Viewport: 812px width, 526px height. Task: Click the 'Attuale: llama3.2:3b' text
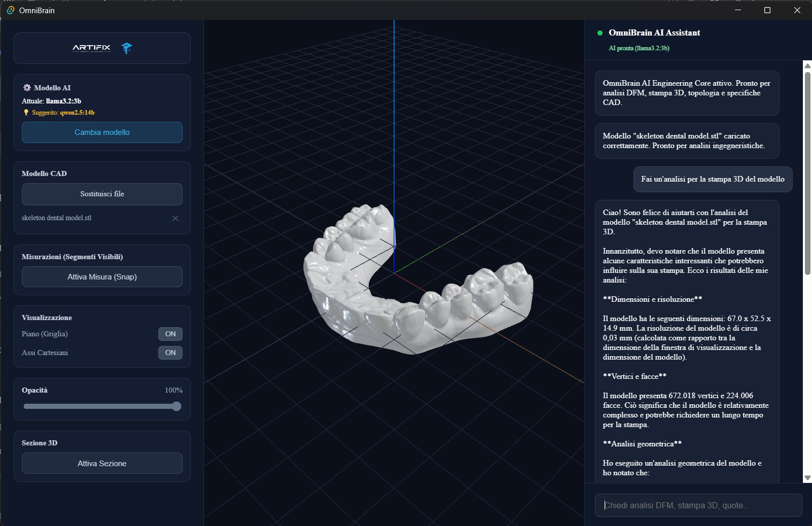(x=51, y=101)
